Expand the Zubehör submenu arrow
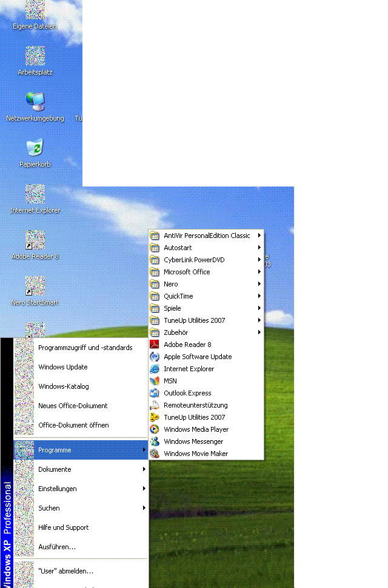The width and height of the screenshot is (388, 588). click(x=259, y=332)
